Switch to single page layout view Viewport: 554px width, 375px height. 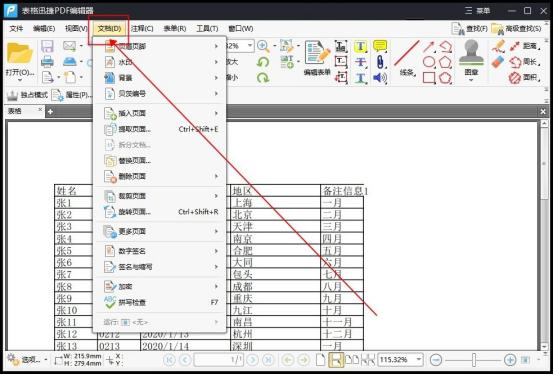click(x=320, y=360)
